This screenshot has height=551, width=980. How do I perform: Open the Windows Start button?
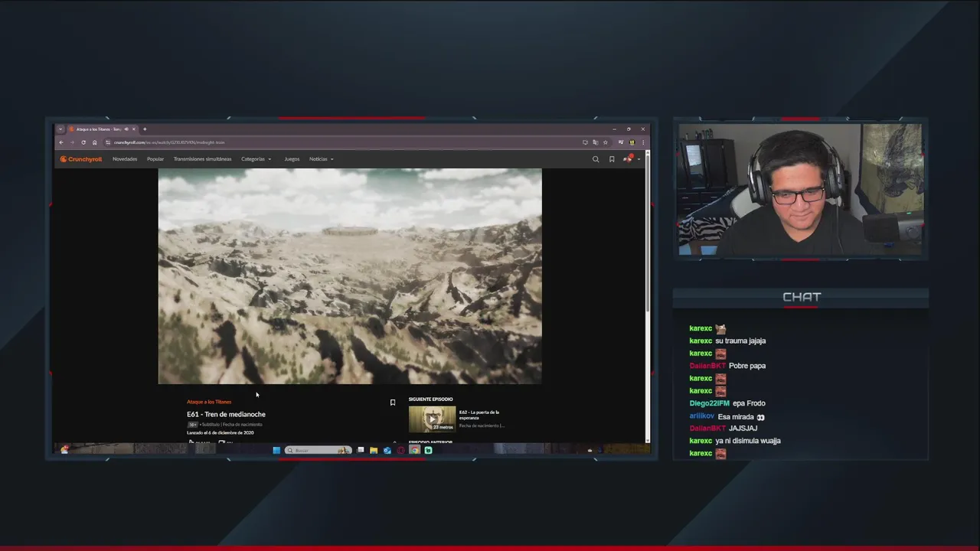[x=276, y=450]
